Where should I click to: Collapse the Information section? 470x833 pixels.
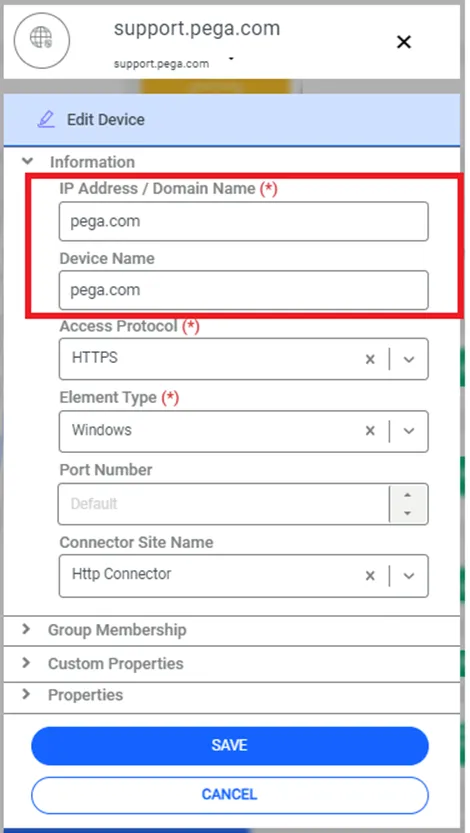28,161
